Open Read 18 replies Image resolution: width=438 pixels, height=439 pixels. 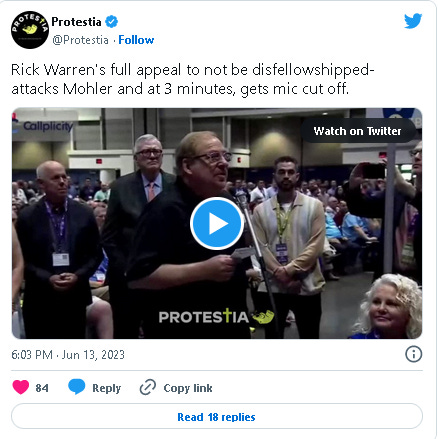[x=217, y=416]
